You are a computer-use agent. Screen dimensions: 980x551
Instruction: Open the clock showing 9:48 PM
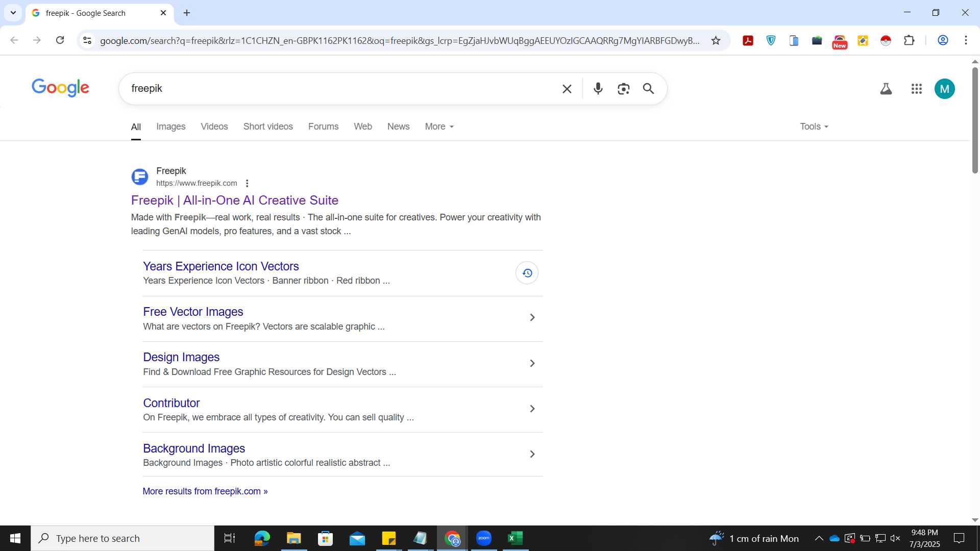924,538
